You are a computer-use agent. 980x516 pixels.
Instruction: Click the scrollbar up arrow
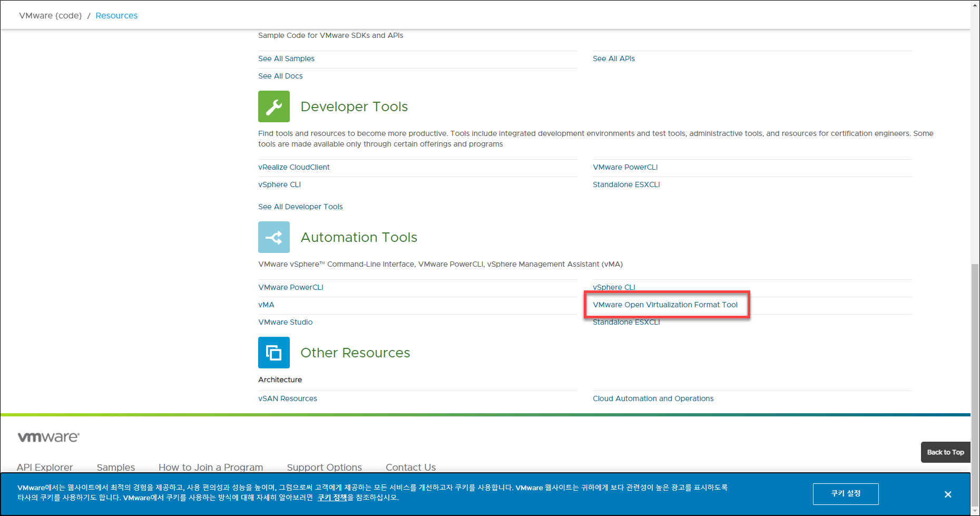click(975, 4)
